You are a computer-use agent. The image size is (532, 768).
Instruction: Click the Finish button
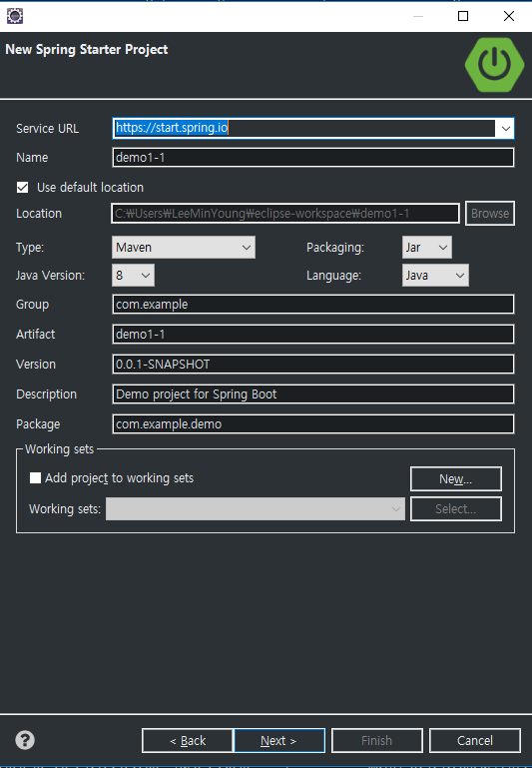click(x=377, y=741)
